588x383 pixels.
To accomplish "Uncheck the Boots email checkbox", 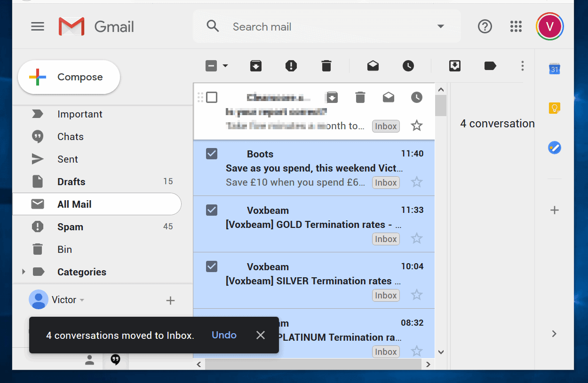I will click(x=211, y=154).
